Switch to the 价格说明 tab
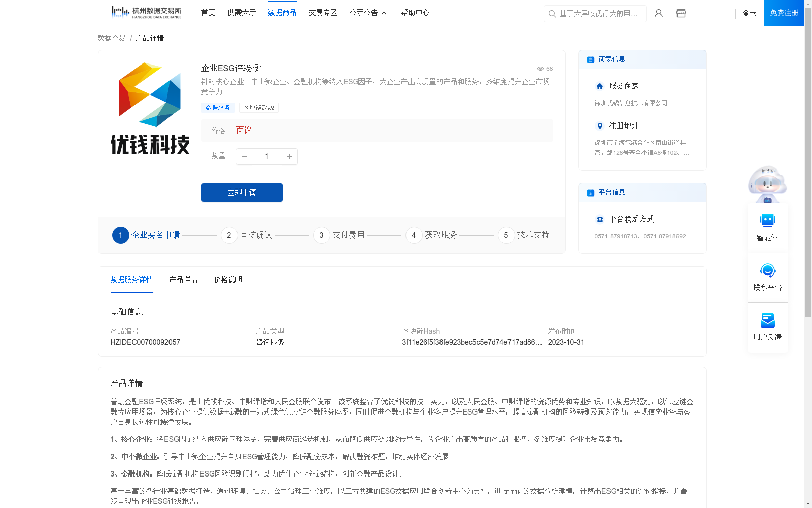The image size is (812, 508). (x=228, y=280)
